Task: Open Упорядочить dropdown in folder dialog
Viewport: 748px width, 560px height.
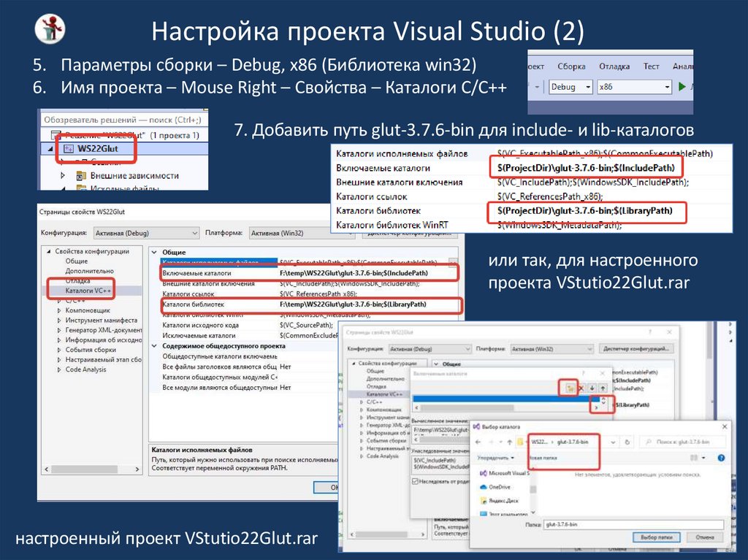Action: click(x=496, y=458)
